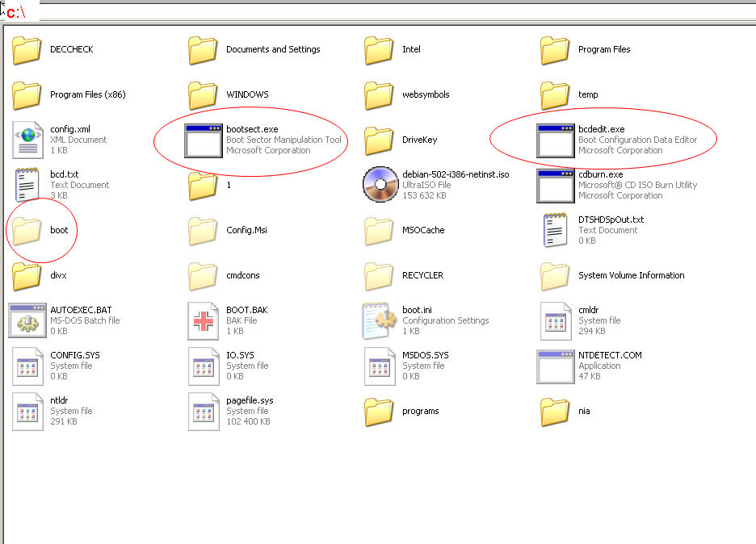Click the 'WINDOWS' folder name
756x544 pixels.
tap(247, 94)
